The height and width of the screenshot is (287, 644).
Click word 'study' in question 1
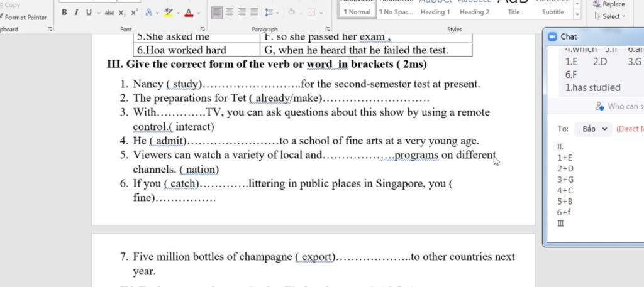point(187,84)
